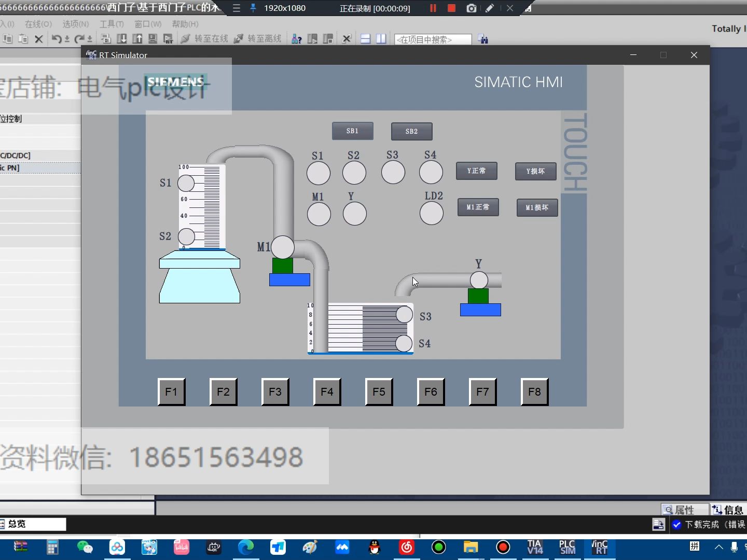Click the project search input field
This screenshot has height=560, width=747.
[433, 39]
